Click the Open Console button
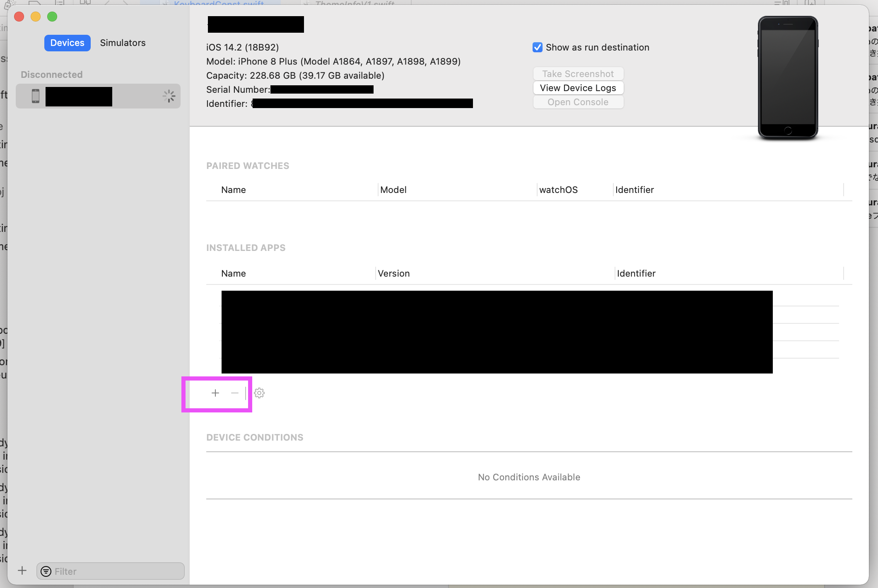This screenshot has height=588, width=878. [578, 102]
